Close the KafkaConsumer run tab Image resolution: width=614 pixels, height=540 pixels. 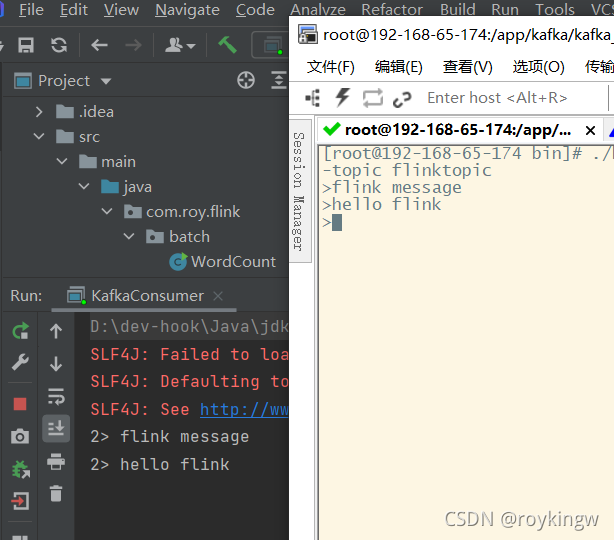click(218, 296)
